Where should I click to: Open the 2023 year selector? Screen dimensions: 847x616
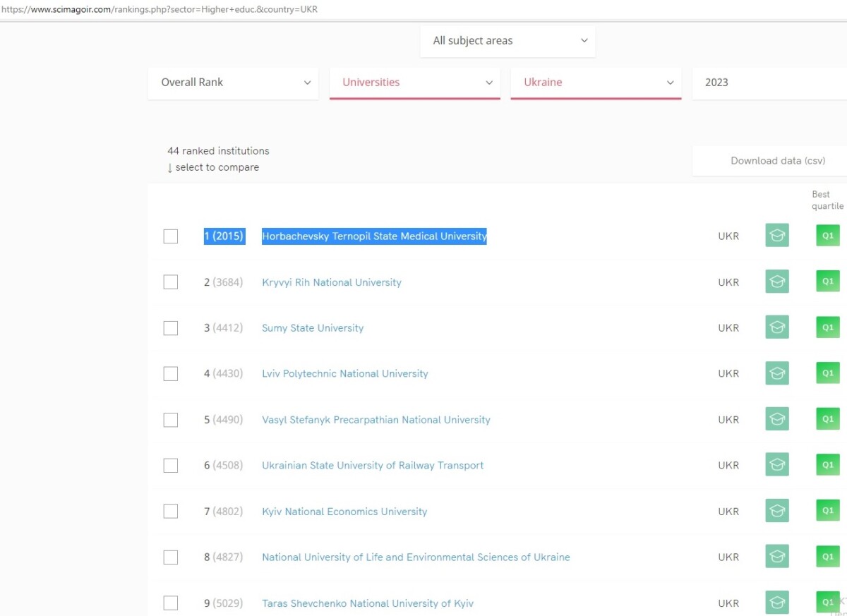[x=769, y=83]
